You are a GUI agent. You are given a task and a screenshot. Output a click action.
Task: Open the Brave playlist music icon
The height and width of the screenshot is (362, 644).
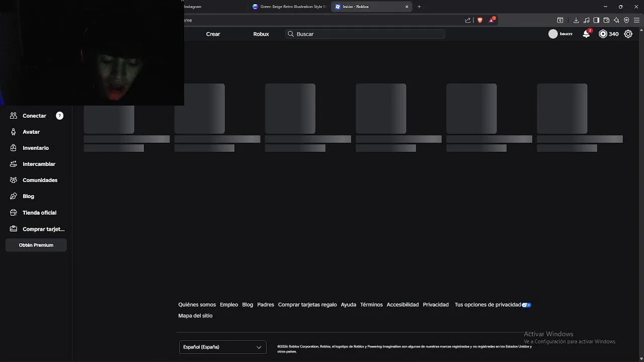pos(586,20)
